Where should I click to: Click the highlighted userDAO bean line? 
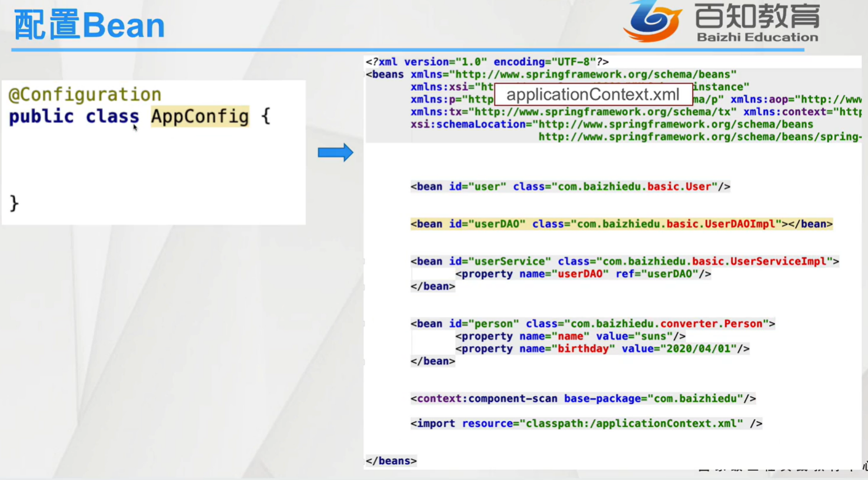pyautogui.click(x=622, y=224)
